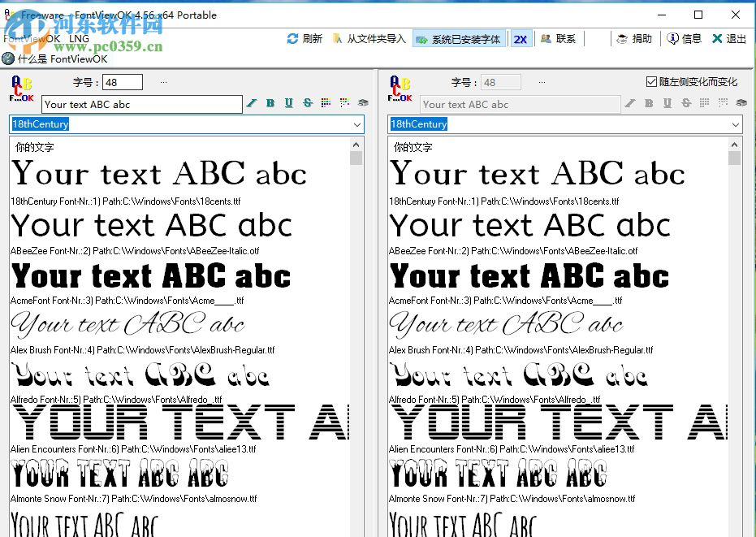
Task: Select Almonte Snow sample in left list
Action: click(x=119, y=473)
